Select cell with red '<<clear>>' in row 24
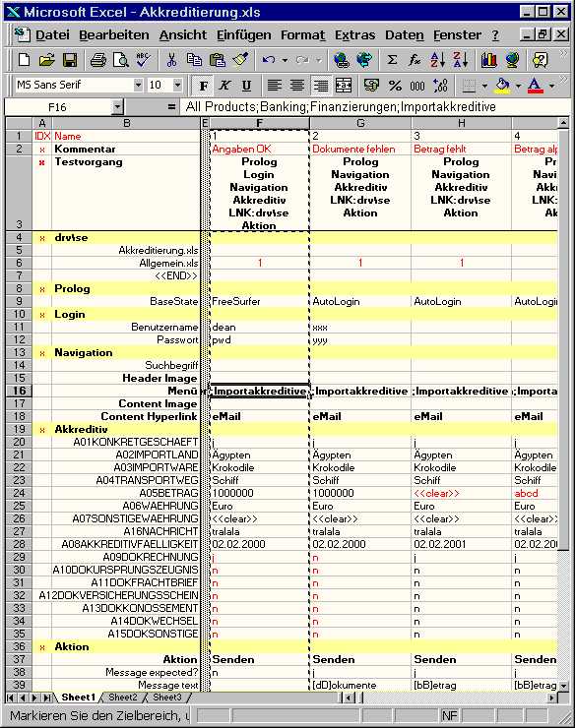The height and width of the screenshot is (728, 575). [x=461, y=493]
